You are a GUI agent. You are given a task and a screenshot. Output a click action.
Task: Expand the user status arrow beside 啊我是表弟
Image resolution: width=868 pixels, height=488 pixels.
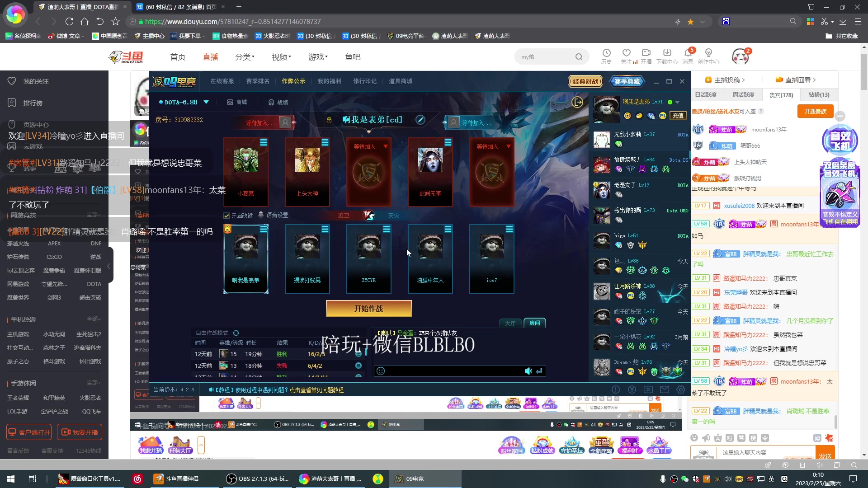tap(677, 103)
